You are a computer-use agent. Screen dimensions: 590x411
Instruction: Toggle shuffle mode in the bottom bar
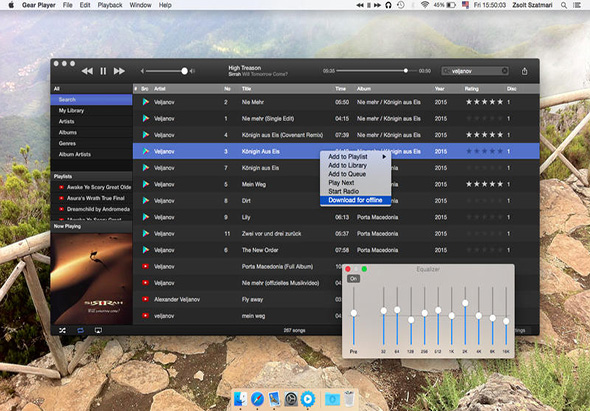point(62,330)
